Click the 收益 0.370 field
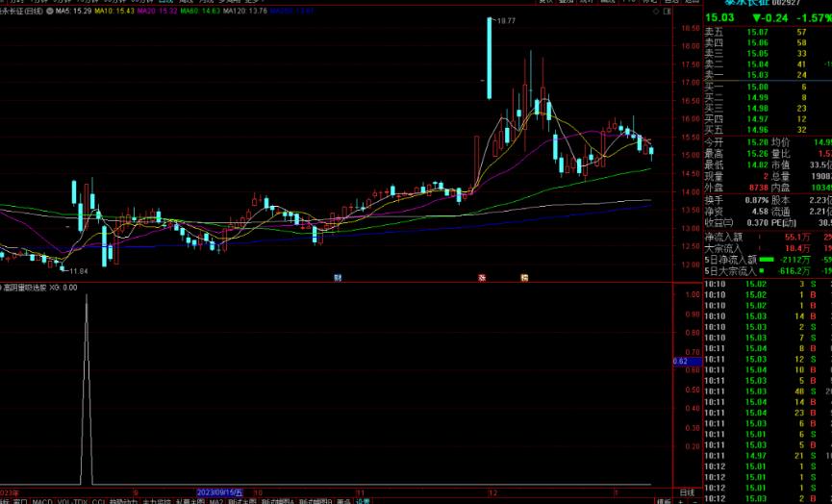Image resolution: width=832 pixels, height=504 pixels. [x=737, y=223]
